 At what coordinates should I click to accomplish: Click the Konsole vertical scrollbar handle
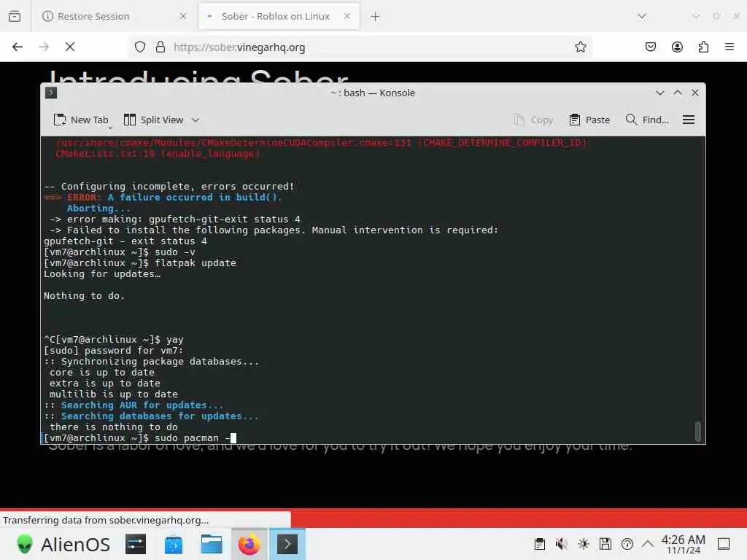pos(698,432)
